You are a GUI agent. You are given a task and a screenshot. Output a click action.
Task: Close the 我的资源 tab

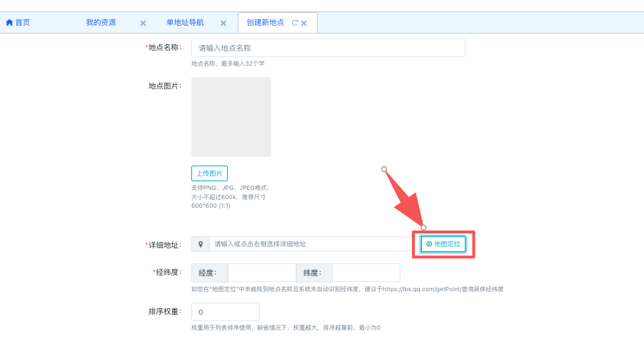[x=143, y=23]
